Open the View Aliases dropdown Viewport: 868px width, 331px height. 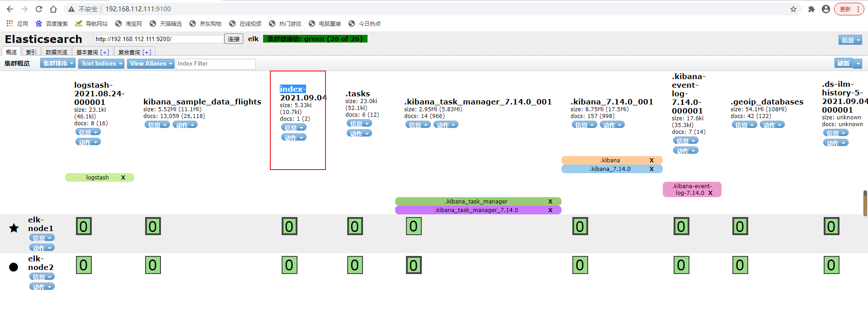point(151,64)
